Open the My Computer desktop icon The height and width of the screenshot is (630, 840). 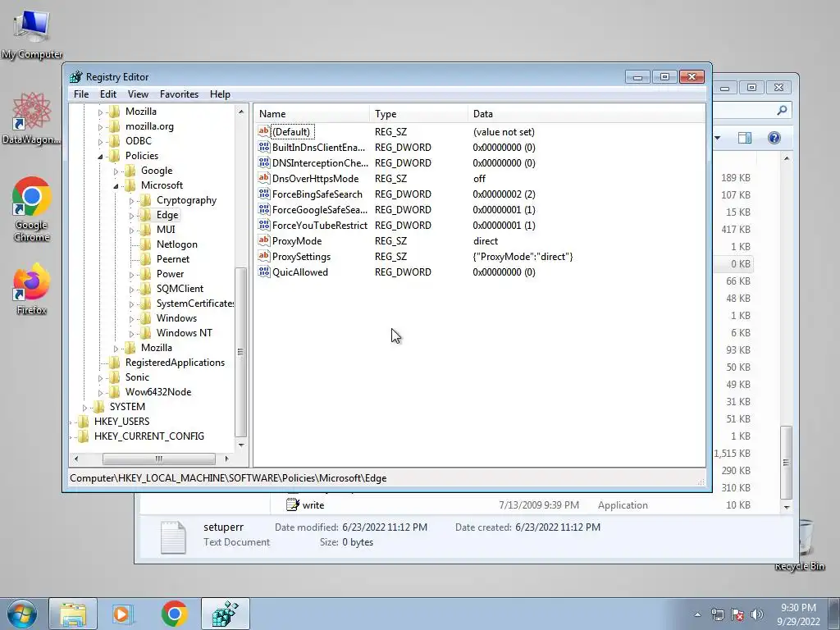tap(32, 34)
